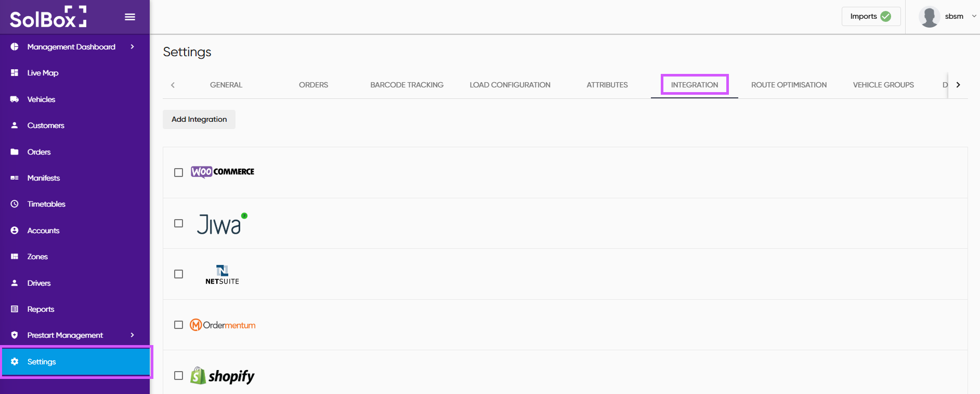Click the Shopify logo
This screenshot has height=394, width=980.
[222, 376]
